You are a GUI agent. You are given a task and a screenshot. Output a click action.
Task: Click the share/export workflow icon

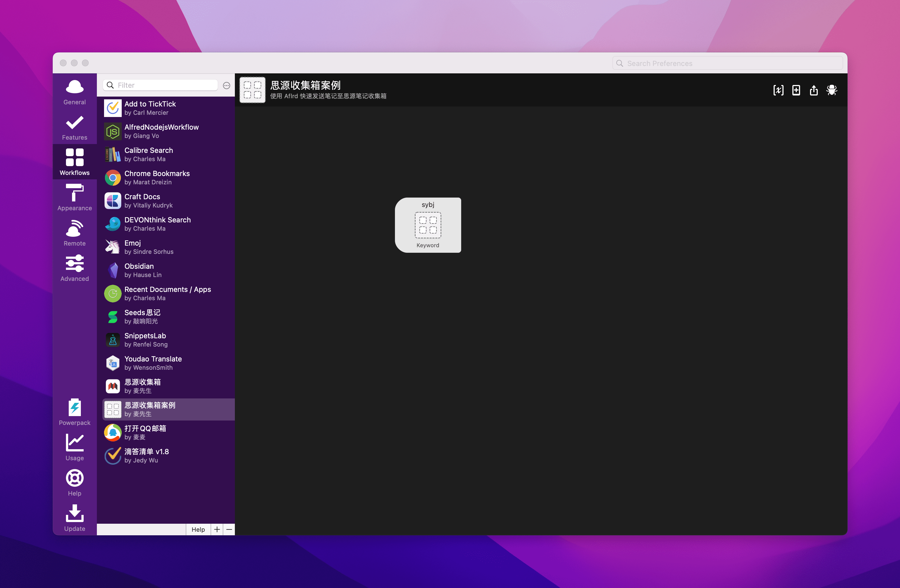[x=814, y=90]
